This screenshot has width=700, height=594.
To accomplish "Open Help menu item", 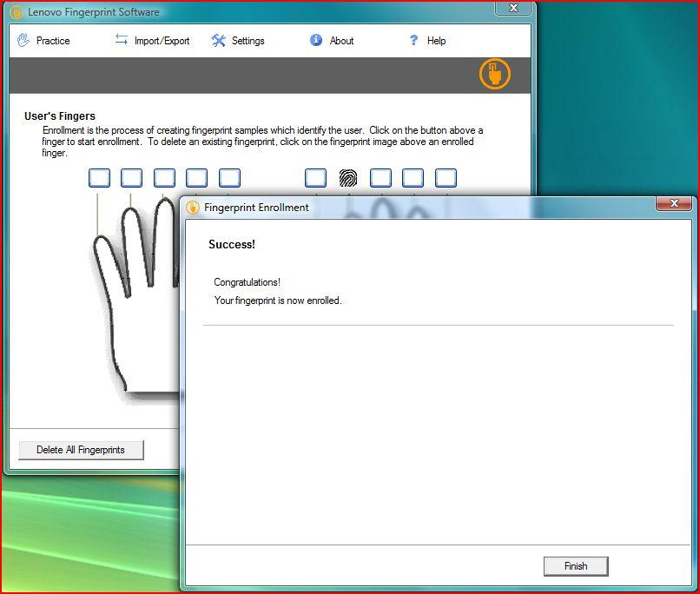I will click(427, 41).
